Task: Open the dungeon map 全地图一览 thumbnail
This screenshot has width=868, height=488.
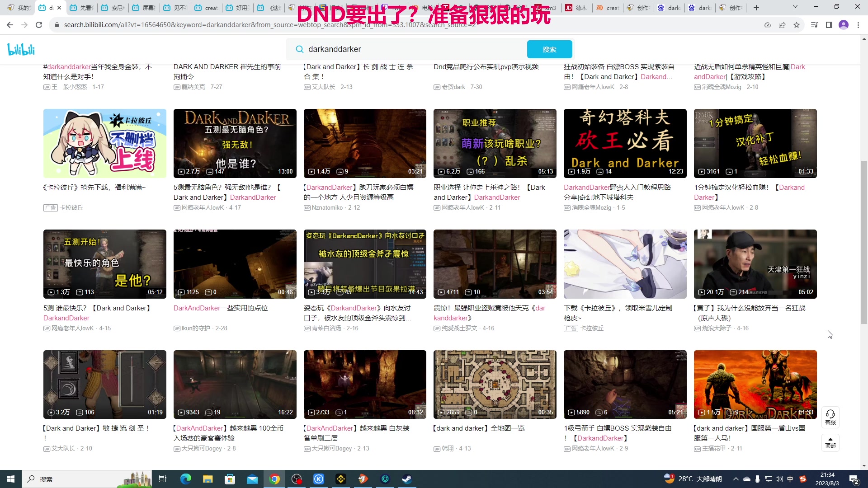Action: point(495,385)
